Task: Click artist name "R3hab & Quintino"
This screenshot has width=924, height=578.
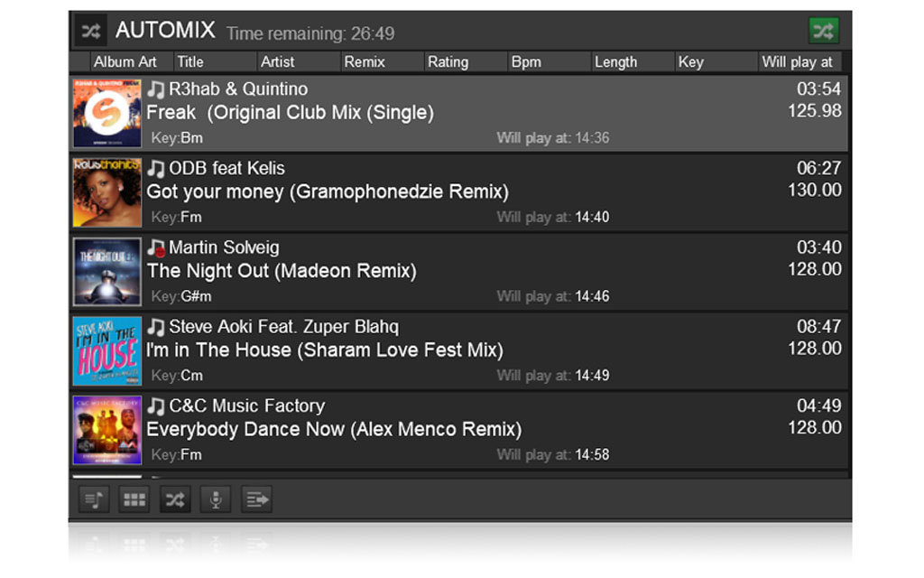Action: (x=238, y=89)
